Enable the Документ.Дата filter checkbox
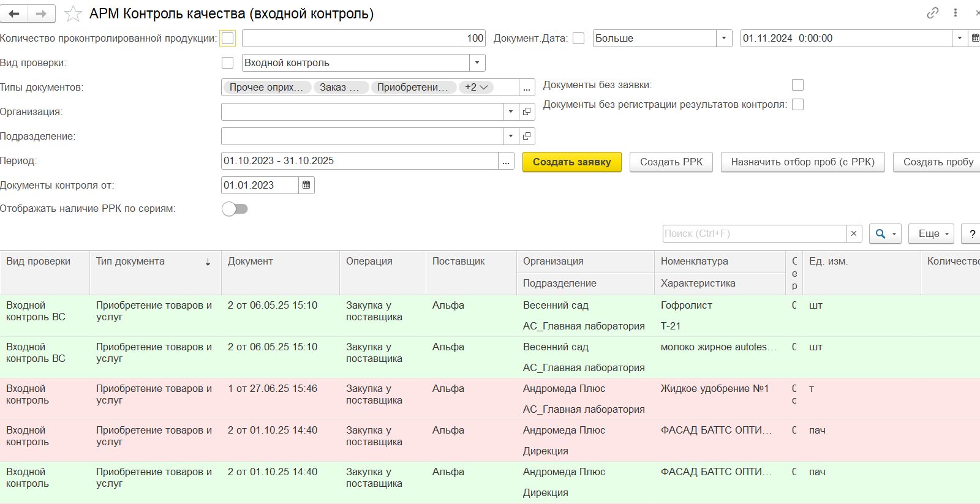Viewport: 980px width, 504px height. point(579,39)
